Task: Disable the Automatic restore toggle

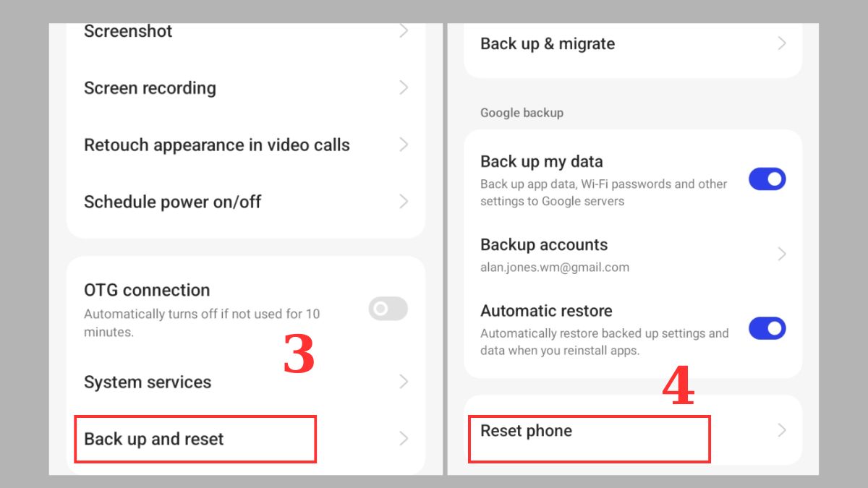Action: [x=767, y=328]
